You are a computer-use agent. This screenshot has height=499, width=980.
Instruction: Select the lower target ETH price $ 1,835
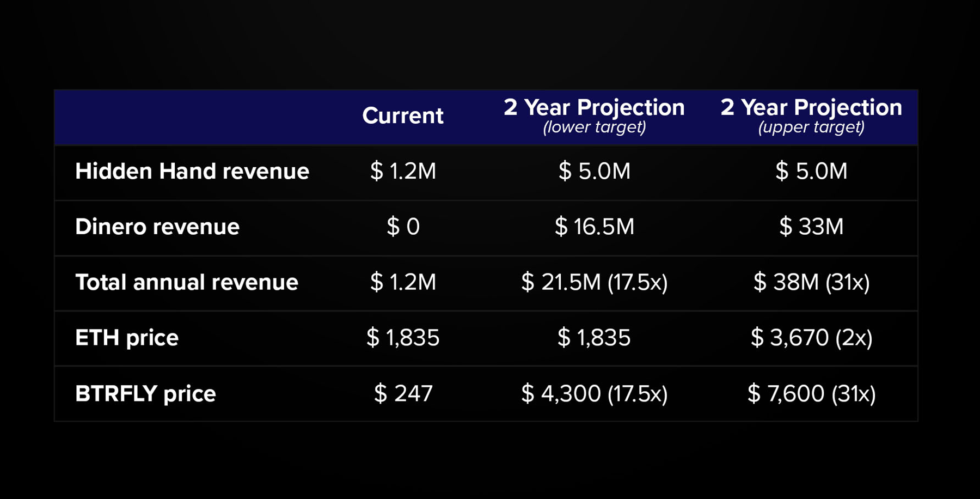pyautogui.click(x=594, y=338)
